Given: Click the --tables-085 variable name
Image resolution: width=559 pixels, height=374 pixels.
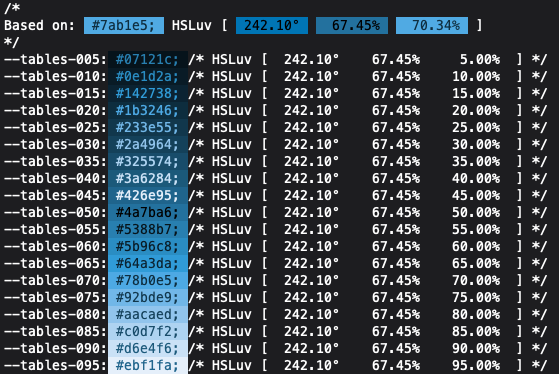Looking at the screenshot, I should pos(55,332).
